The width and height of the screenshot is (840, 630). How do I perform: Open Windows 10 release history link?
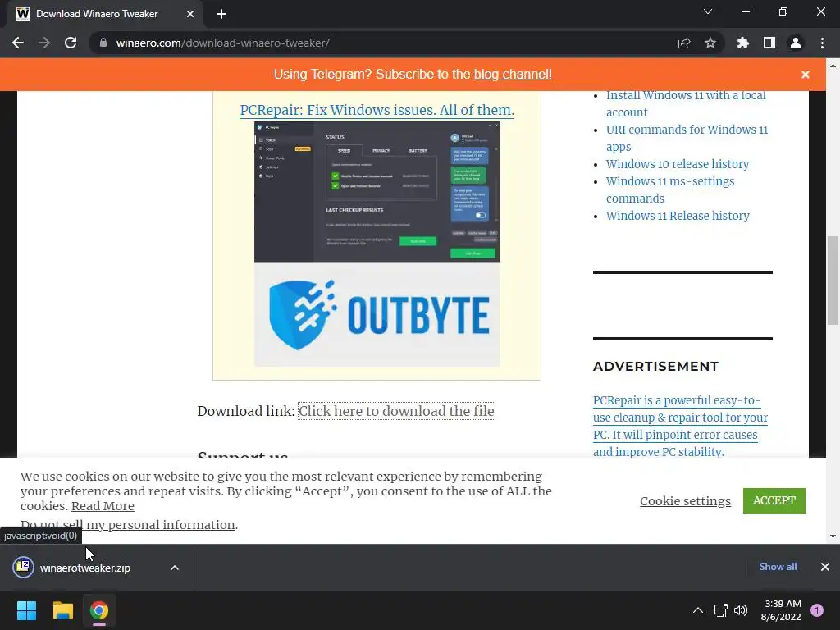click(677, 164)
